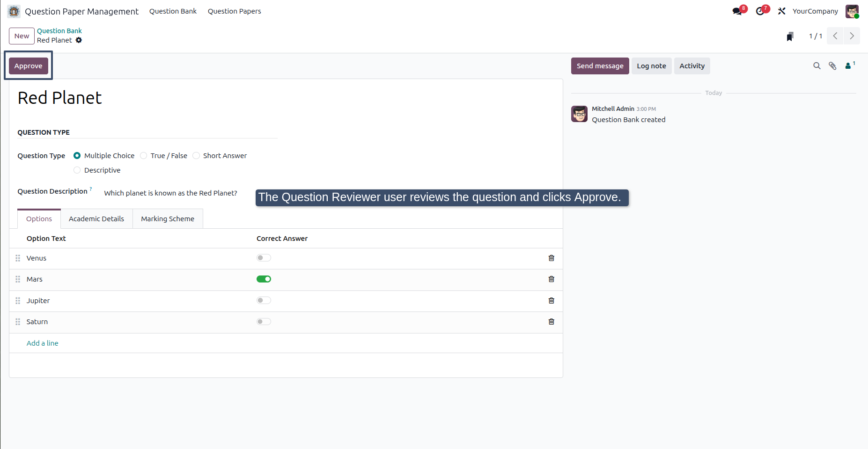The image size is (868, 449).
Task: Toggle correct answer for Mars
Action: point(264,279)
